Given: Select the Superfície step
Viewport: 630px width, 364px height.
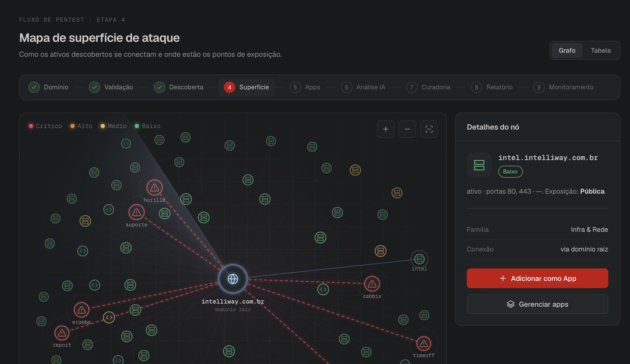Looking at the screenshot, I should click(x=246, y=87).
